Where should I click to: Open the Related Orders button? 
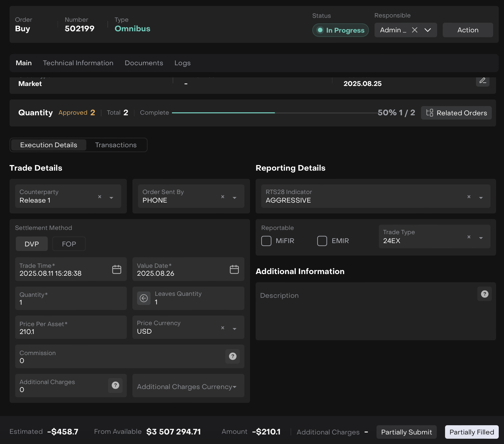[456, 113]
